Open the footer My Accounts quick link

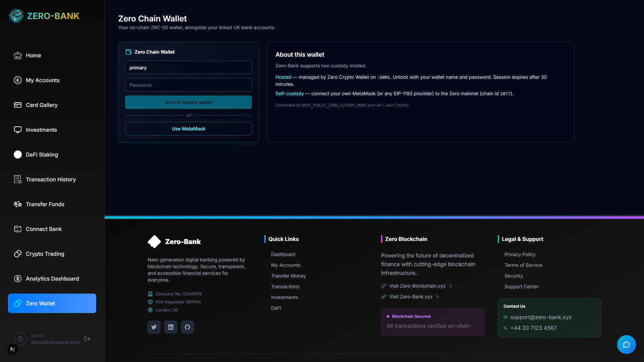point(285,265)
